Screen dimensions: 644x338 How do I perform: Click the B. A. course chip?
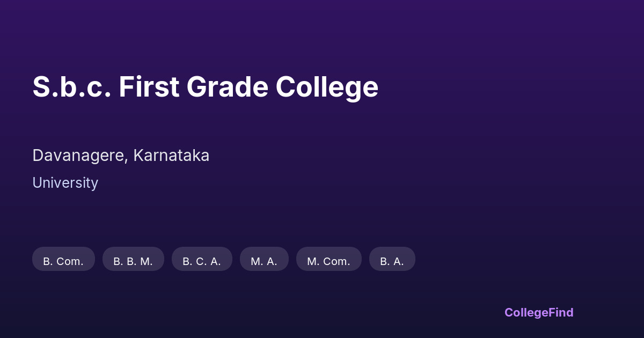coord(392,260)
